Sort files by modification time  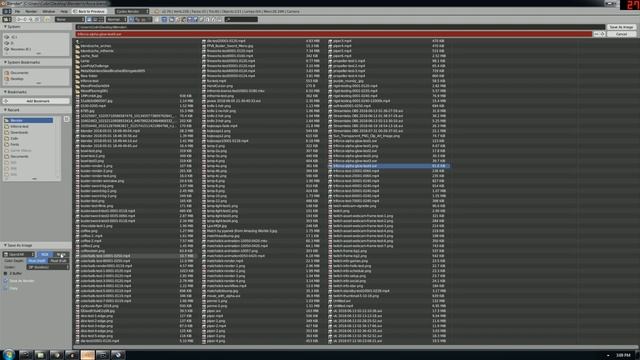pos(142,19)
